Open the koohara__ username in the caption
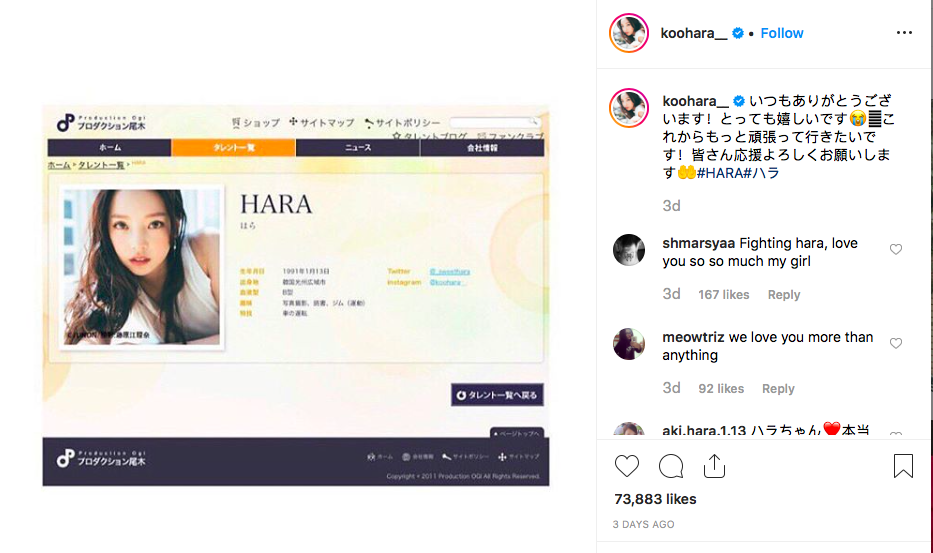 pos(695,101)
